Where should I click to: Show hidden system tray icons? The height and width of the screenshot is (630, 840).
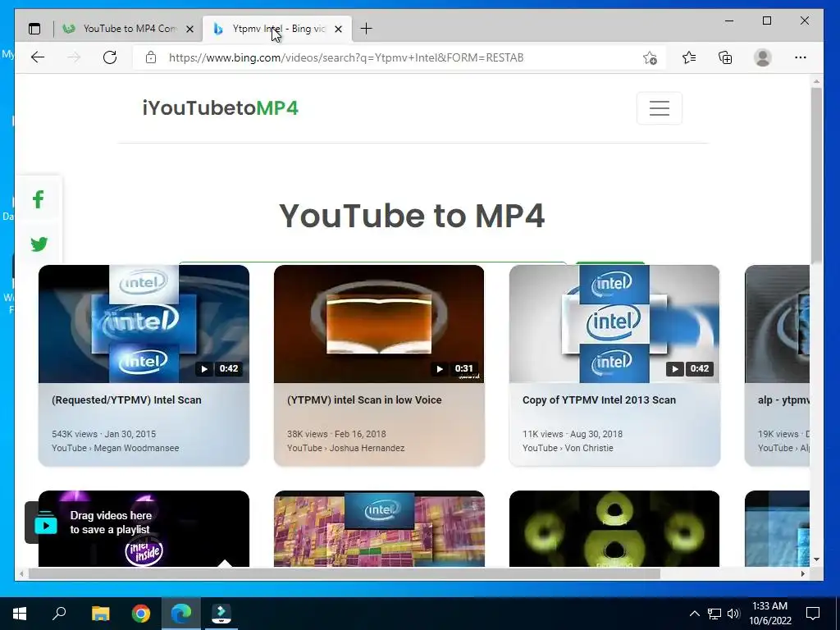tap(694, 614)
